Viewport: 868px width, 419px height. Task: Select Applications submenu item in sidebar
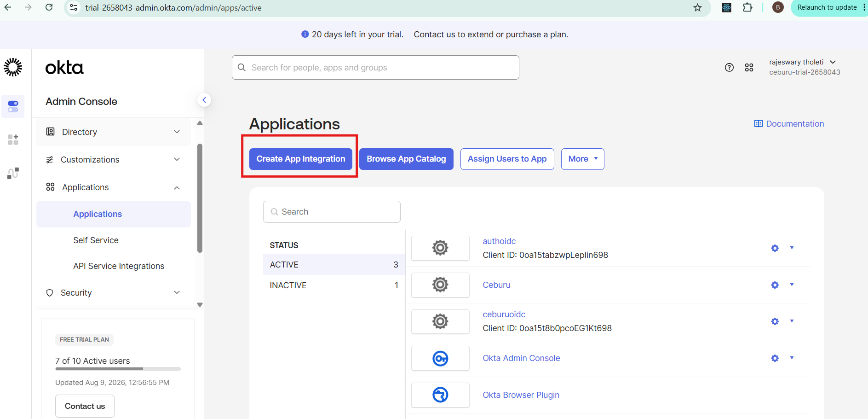pos(113,214)
